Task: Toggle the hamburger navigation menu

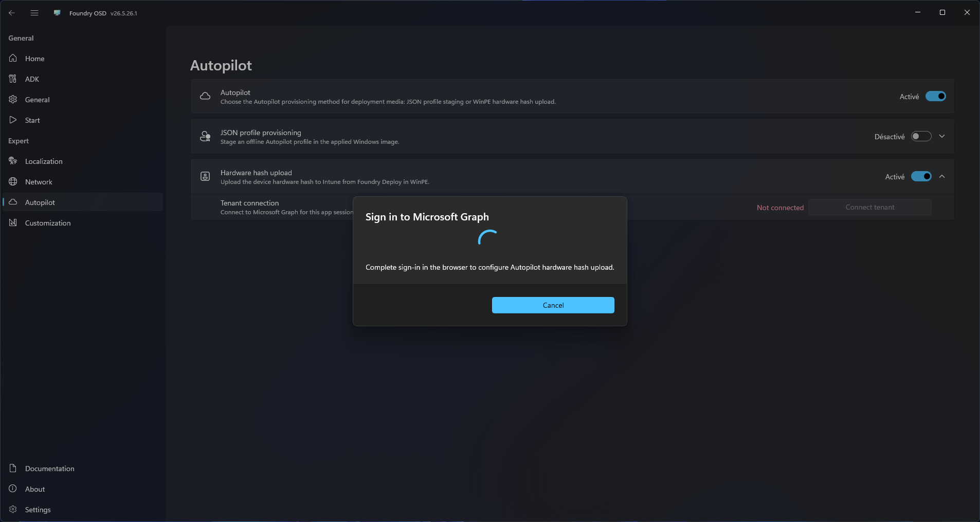Action: tap(34, 13)
